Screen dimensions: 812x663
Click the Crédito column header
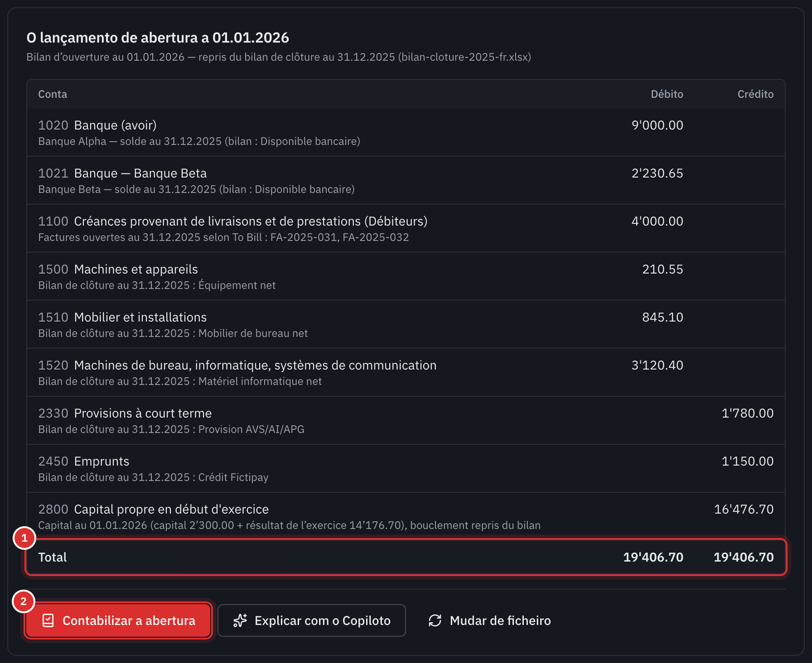coord(755,94)
